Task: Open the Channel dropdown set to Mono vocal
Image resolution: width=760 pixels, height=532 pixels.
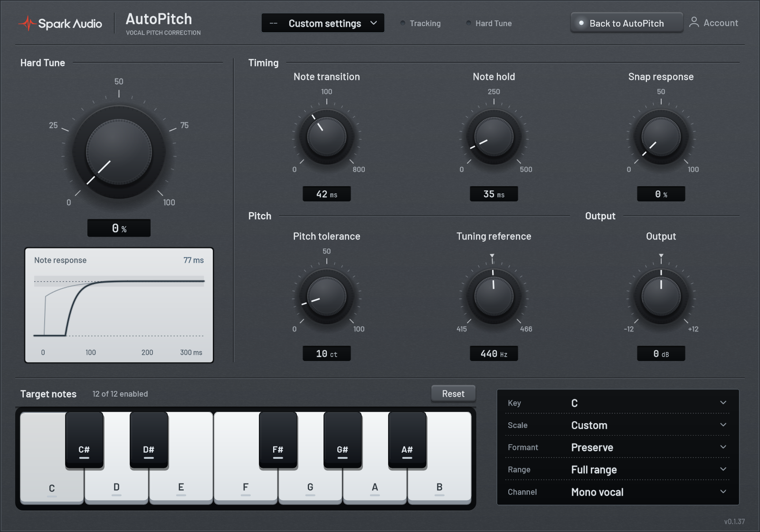Action: click(x=617, y=492)
